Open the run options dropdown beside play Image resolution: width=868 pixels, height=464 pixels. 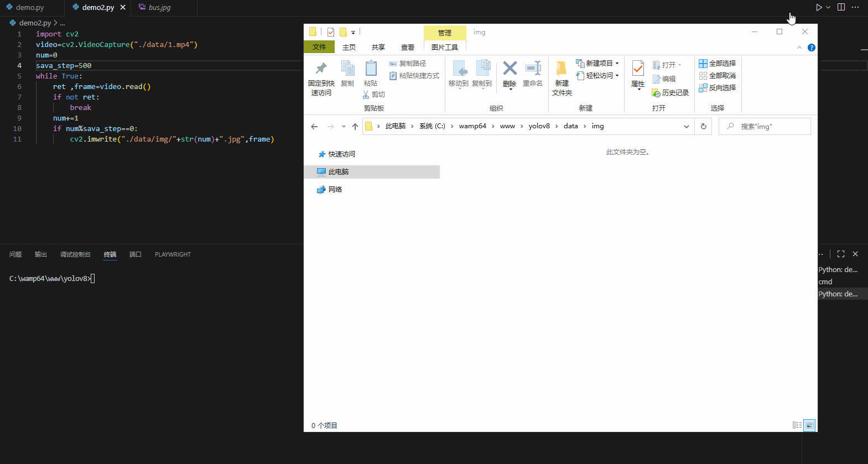(828, 7)
